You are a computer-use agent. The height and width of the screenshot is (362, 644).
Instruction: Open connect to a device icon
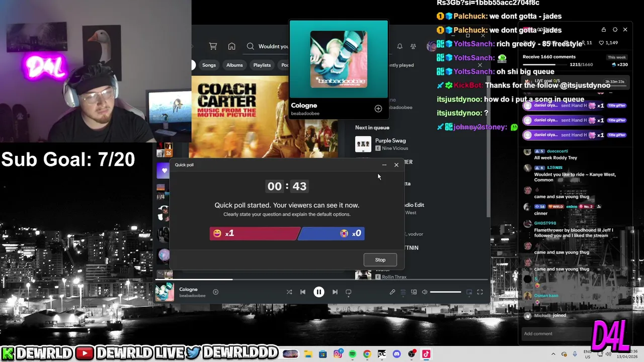414,292
